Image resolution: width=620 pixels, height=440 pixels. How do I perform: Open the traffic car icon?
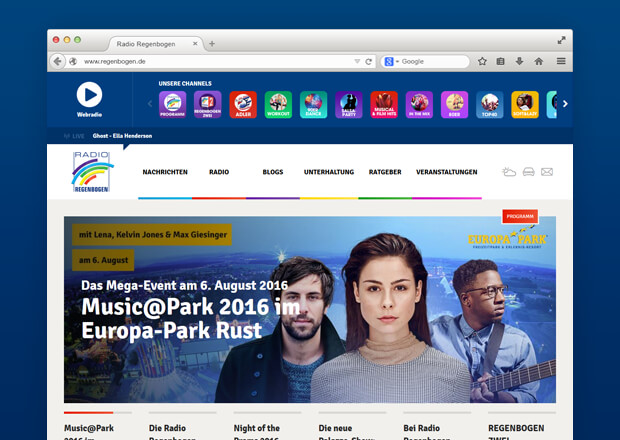point(529,172)
